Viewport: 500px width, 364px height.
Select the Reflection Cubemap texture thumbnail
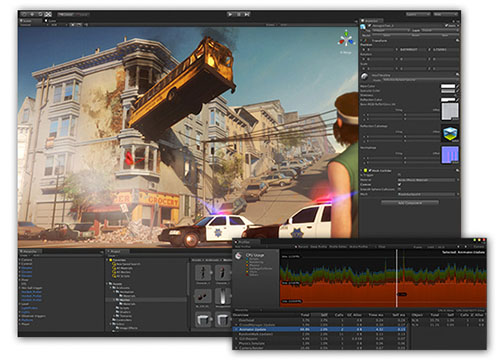[450, 134]
